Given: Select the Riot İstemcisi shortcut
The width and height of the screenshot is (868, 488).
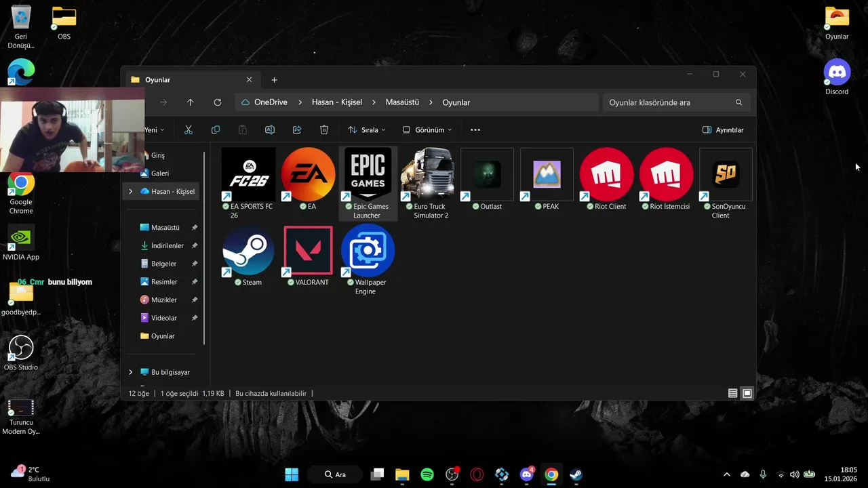Looking at the screenshot, I should (x=666, y=180).
